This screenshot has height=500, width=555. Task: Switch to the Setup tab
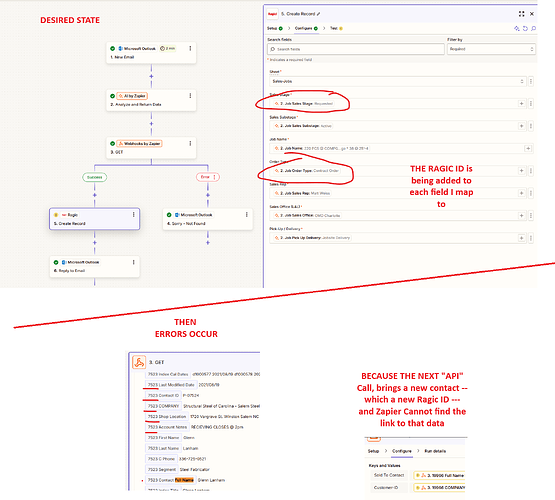pos(275,28)
